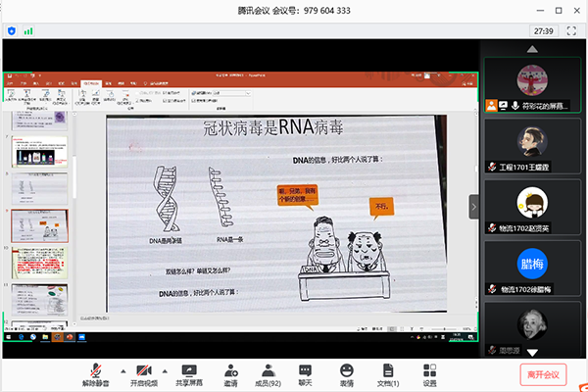Click the red 离开会议 leave button
588x392 pixels.
pyautogui.click(x=543, y=373)
